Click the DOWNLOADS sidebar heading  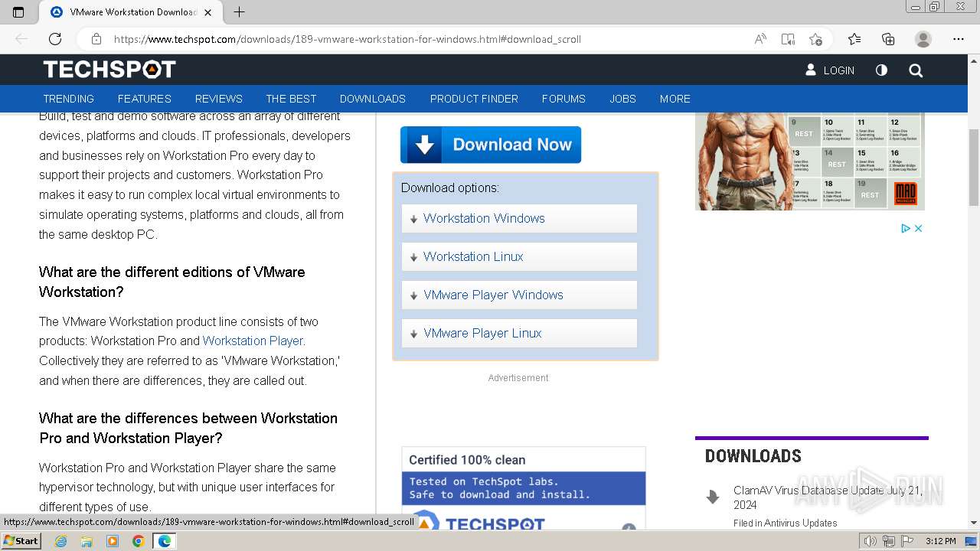point(753,456)
